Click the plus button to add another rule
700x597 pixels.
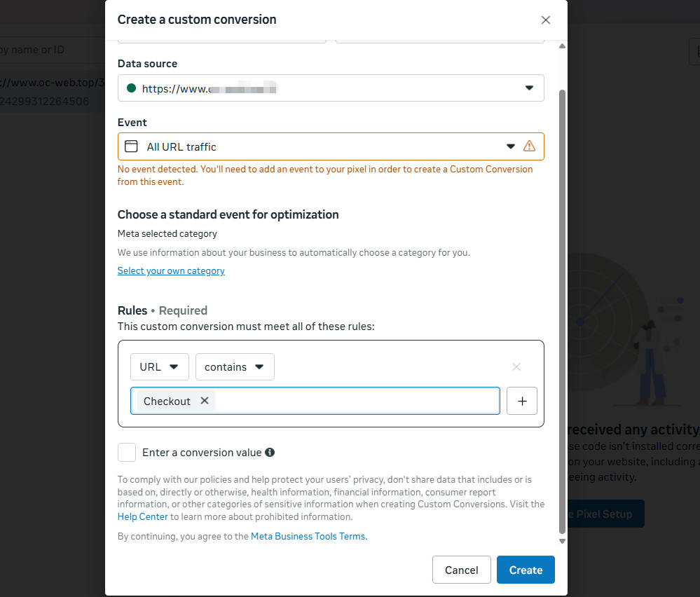pyautogui.click(x=521, y=401)
